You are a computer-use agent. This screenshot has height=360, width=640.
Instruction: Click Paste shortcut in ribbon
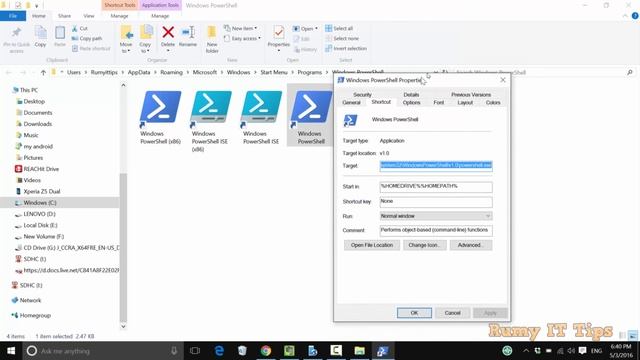91,49
